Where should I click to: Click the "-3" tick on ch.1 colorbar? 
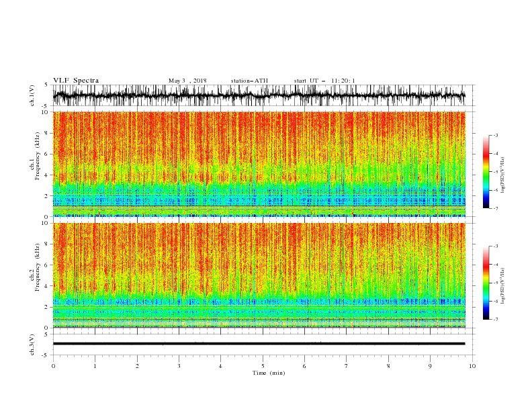click(x=496, y=135)
